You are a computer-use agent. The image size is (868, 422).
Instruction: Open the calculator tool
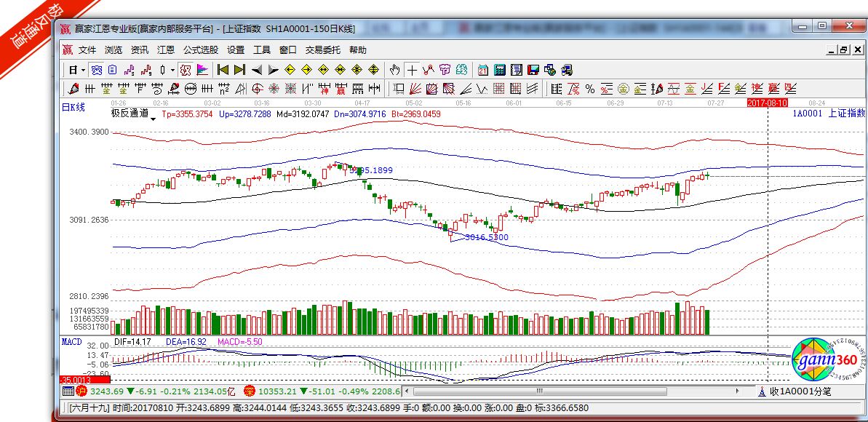click(500, 71)
